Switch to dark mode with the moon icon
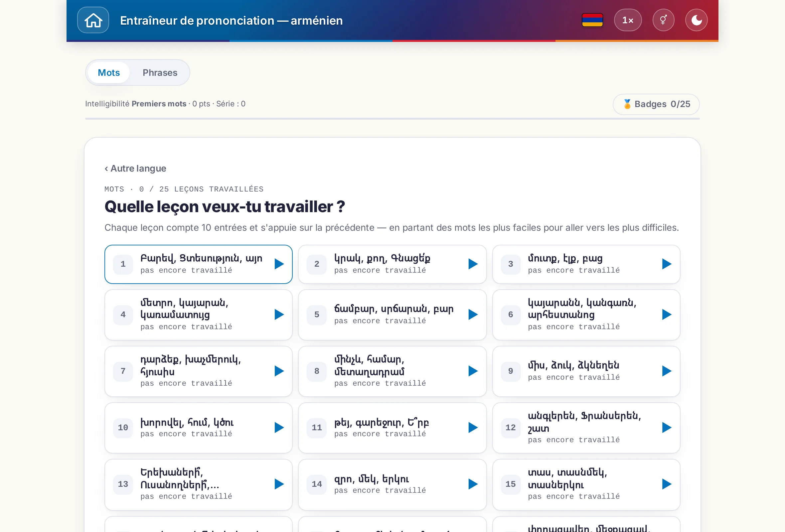Image resolution: width=785 pixels, height=532 pixels. pyautogui.click(x=696, y=20)
